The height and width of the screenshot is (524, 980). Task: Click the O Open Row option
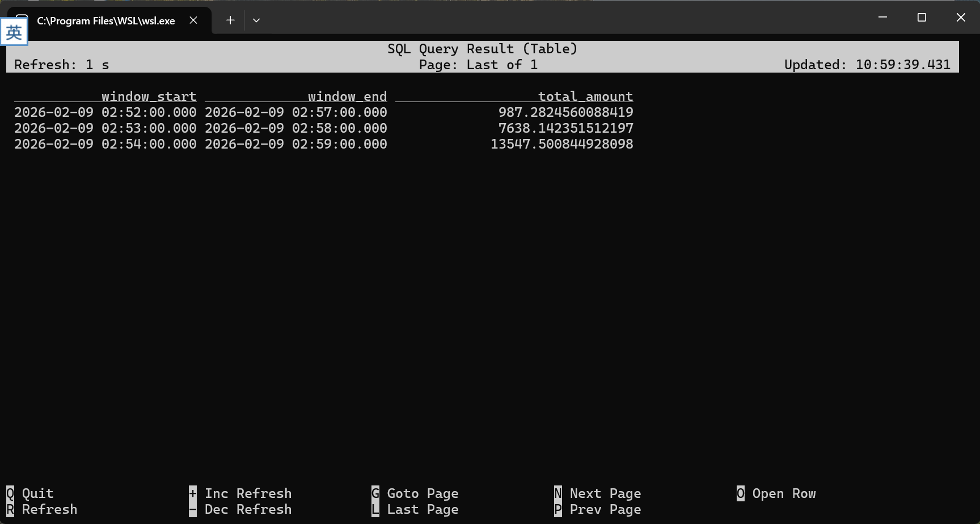776,493
